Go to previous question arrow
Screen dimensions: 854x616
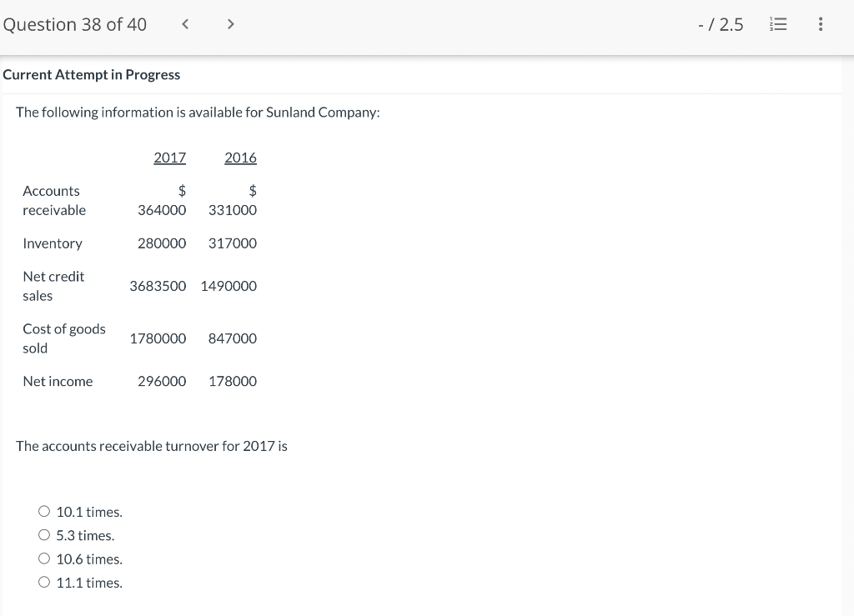(185, 24)
